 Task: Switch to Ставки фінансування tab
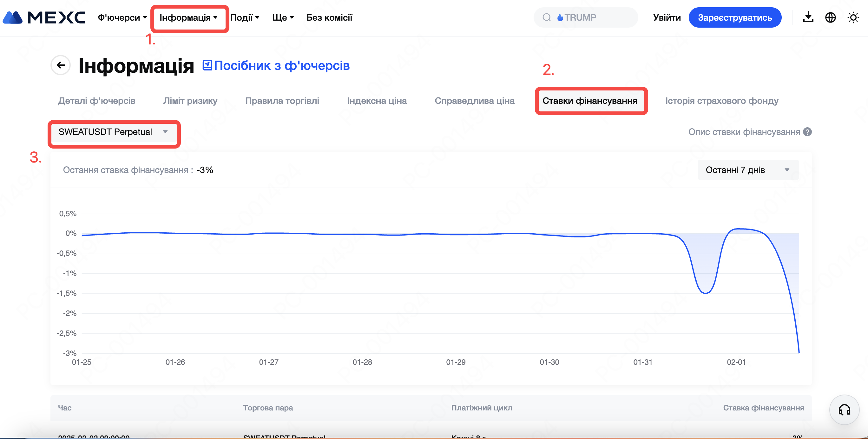[590, 101]
